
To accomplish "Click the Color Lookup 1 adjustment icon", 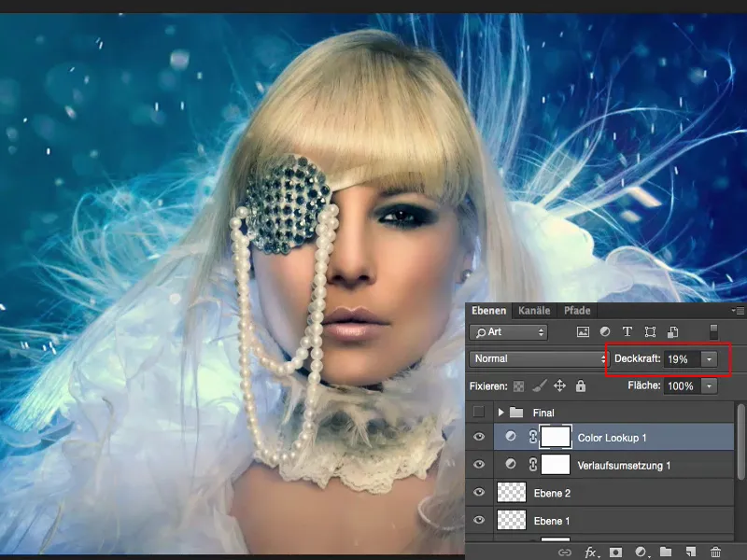I will (510, 436).
